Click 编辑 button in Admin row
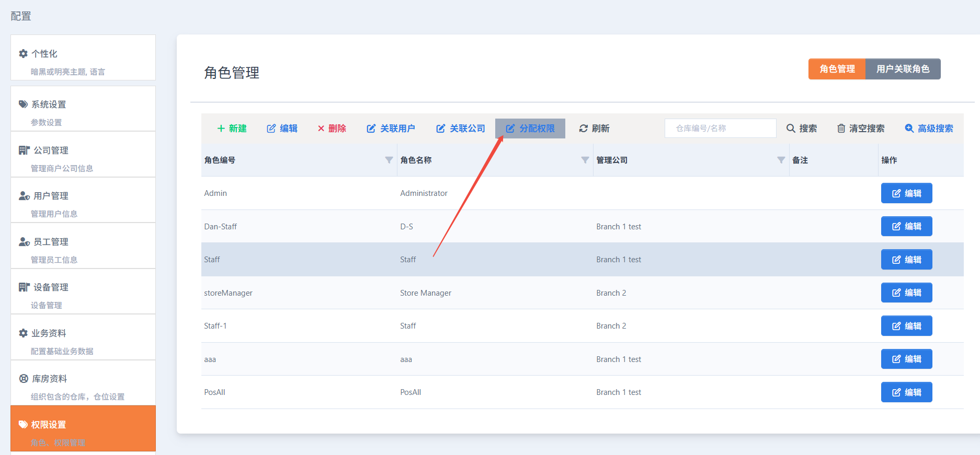 (x=906, y=193)
